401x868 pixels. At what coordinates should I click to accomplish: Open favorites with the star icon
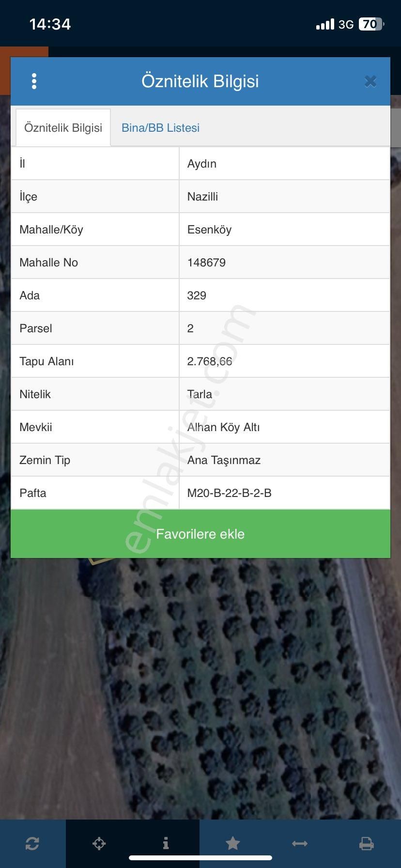tap(233, 843)
